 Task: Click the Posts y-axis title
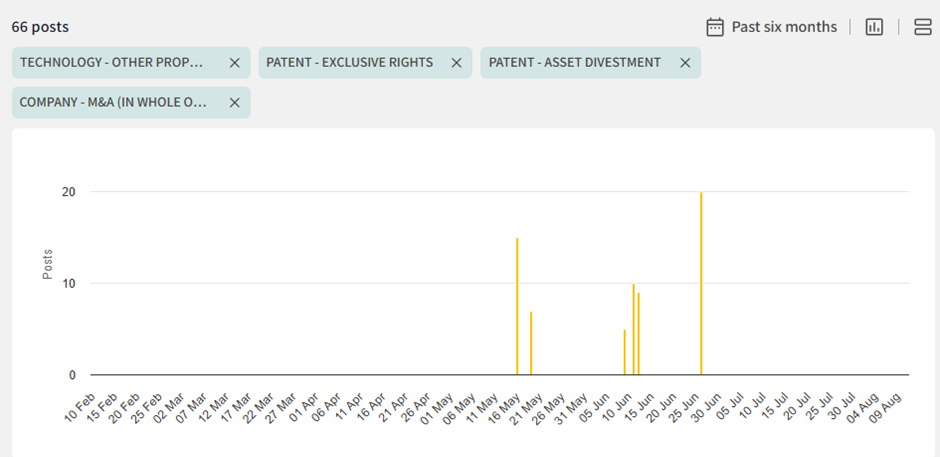click(x=48, y=264)
